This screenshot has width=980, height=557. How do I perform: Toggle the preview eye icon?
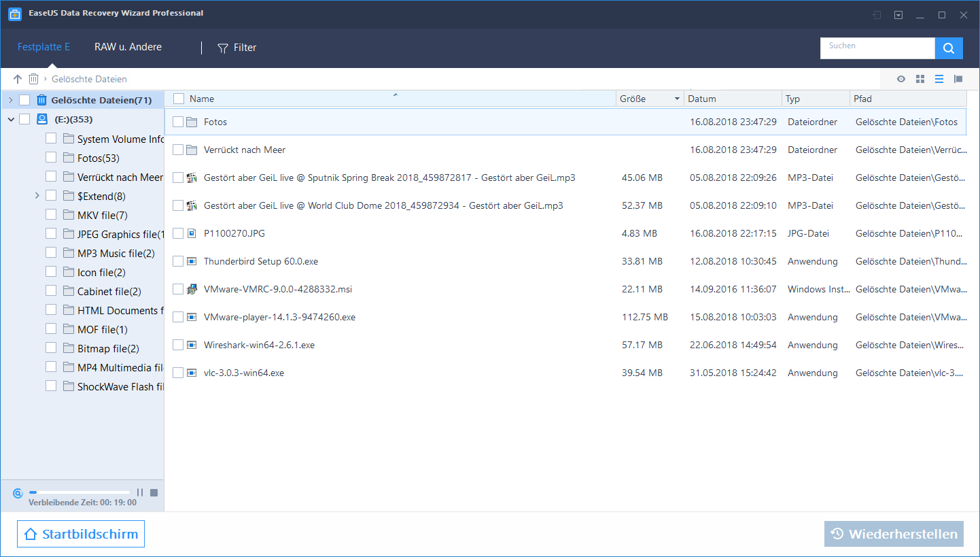coord(901,79)
